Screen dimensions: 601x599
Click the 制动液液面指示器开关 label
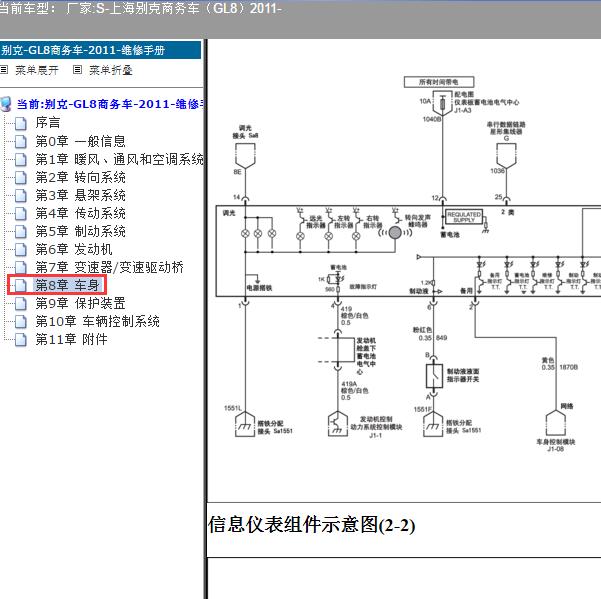pyautogui.click(x=463, y=375)
